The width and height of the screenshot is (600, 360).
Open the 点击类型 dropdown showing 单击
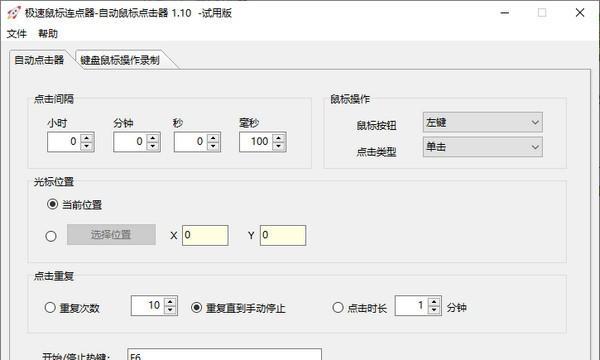click(x=483, y=147)
